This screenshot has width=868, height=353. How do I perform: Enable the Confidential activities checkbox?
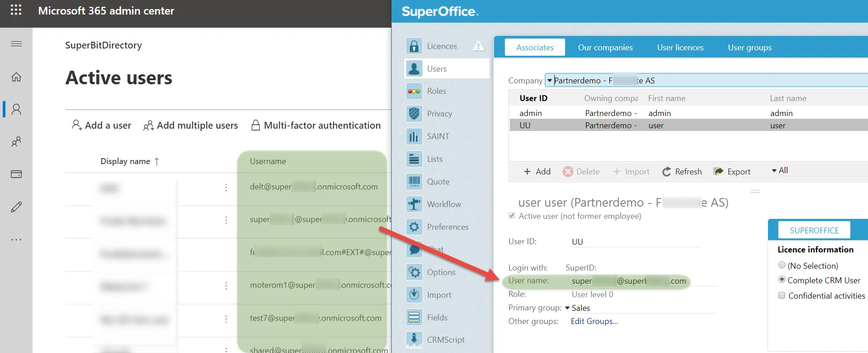click(x=782, y=295)
